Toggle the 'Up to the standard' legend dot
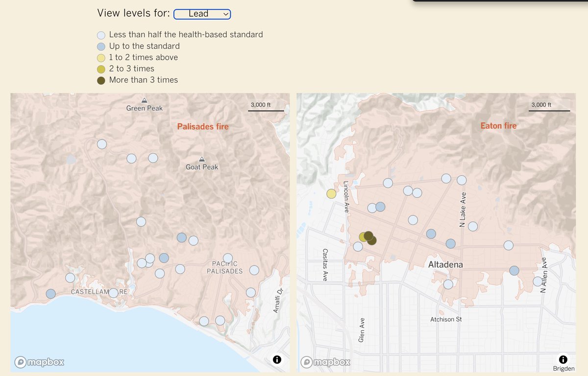Viewport: 588px width, 376px height. 101,46
